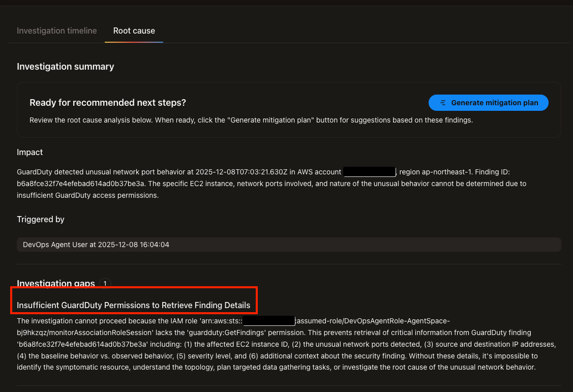This screenshot has width=573, height=392.
Task: Expand the Triggered by section
Action: coord(41,219)
